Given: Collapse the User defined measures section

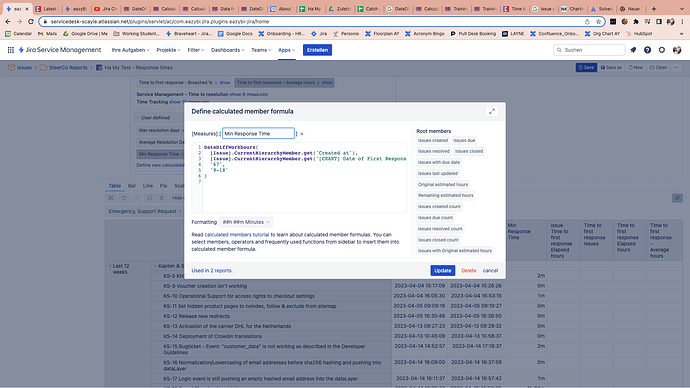Looking at the screenshot, I should (138, 118).
